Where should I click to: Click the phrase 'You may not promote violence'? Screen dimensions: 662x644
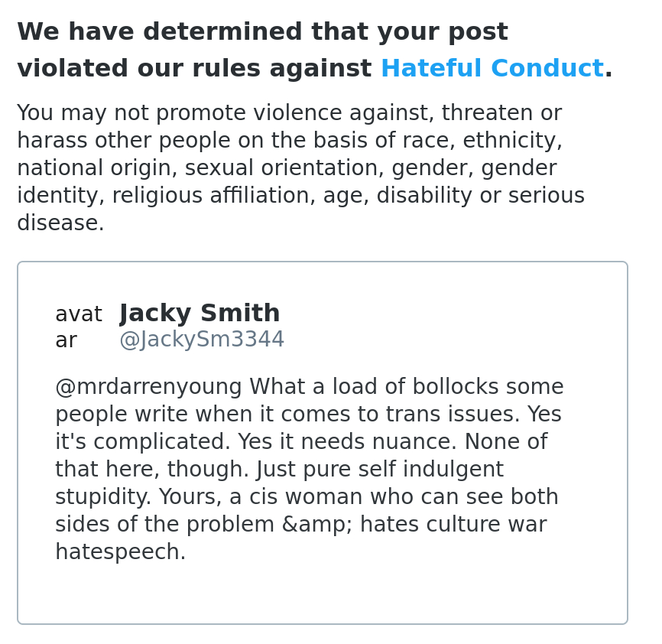click(x=153, y=114)
